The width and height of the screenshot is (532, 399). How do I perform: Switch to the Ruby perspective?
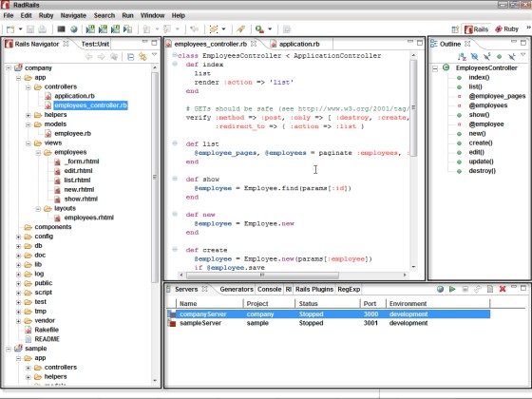tap(507, 29)
